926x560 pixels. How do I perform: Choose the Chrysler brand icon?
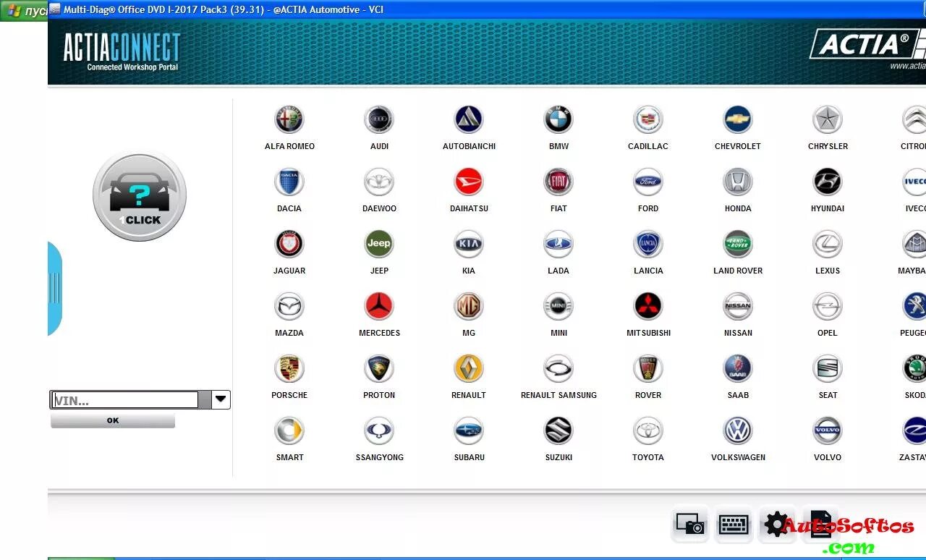tap(828, 119)
